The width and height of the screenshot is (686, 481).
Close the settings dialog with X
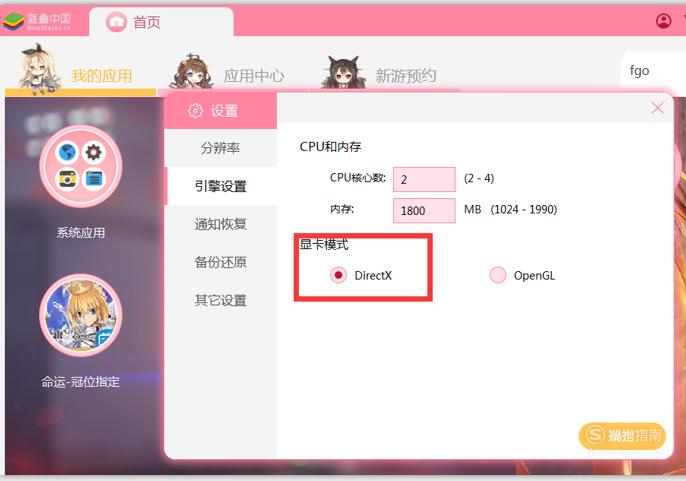[x=657, y=108]
